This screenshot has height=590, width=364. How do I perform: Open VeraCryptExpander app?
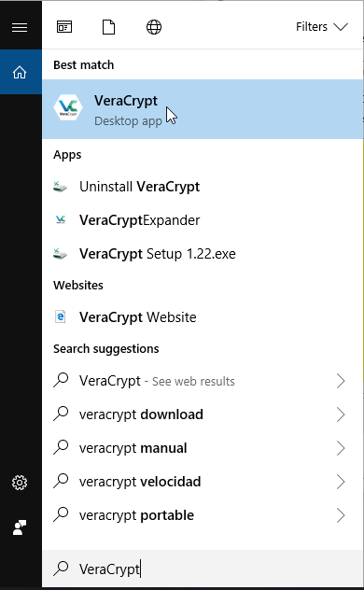203,220
